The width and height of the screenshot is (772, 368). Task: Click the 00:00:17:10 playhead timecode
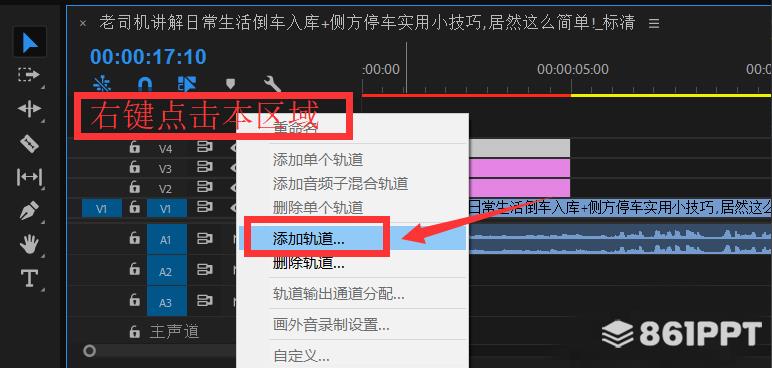point(148,57)
